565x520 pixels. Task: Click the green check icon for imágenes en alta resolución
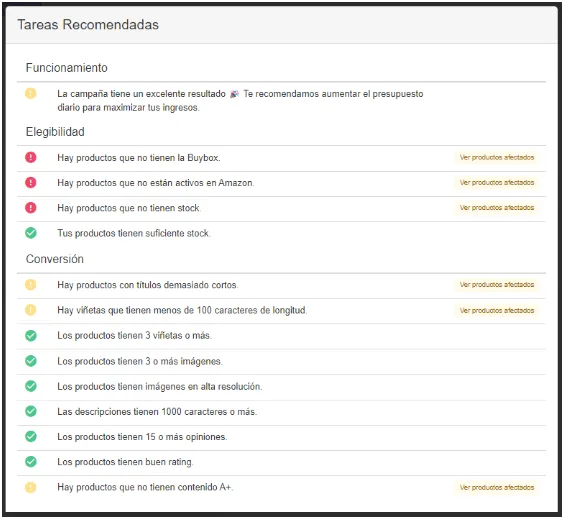pos(31,386)
